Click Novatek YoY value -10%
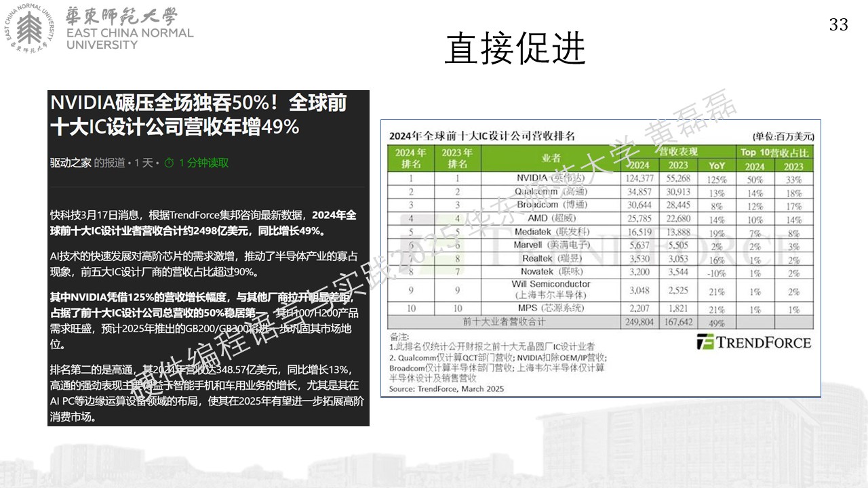Image resolution: width=868 pixels, height=488 pixels. (717, 272)
